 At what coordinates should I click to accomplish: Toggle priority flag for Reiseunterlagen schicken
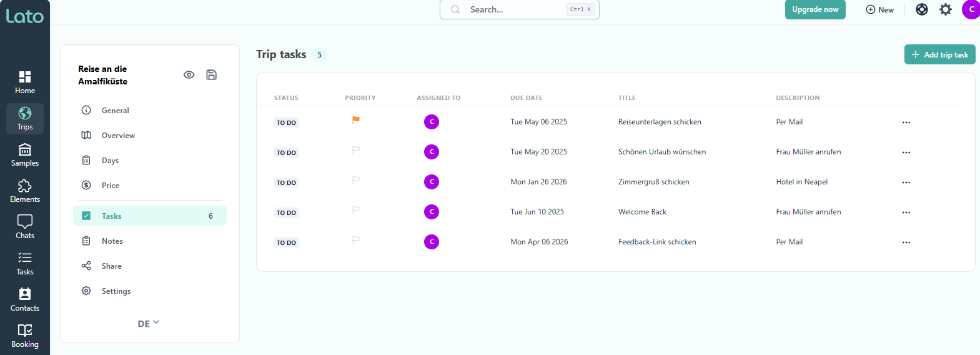pos(355,120)
